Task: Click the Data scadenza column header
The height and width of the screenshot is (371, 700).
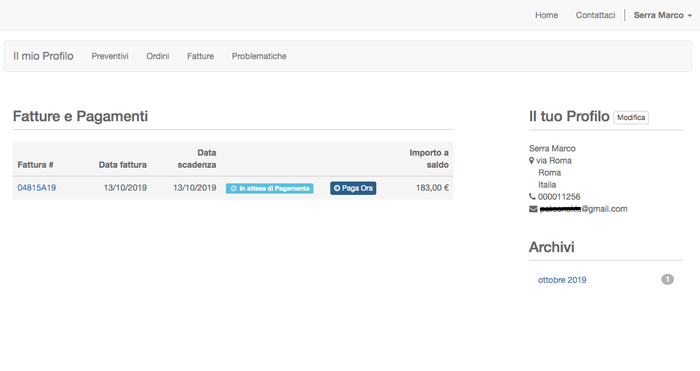Action: click(197, 158)
